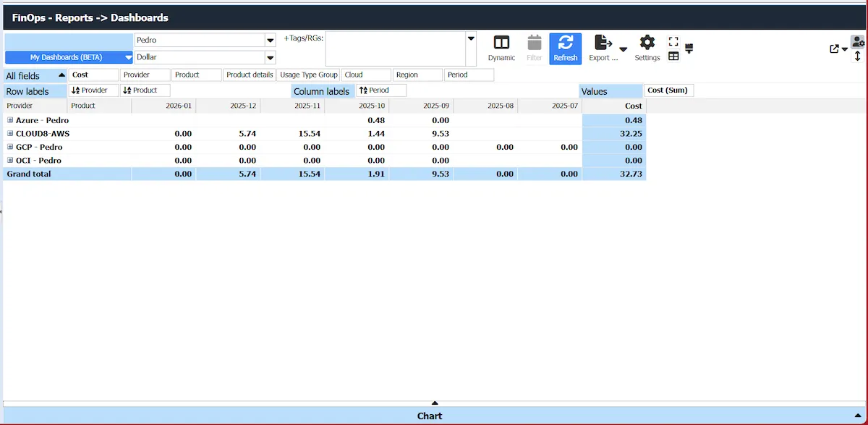868x425 pixels.
Task: Toggle fullscreen with the corner-brackets icon
Action: coord(673,42)
